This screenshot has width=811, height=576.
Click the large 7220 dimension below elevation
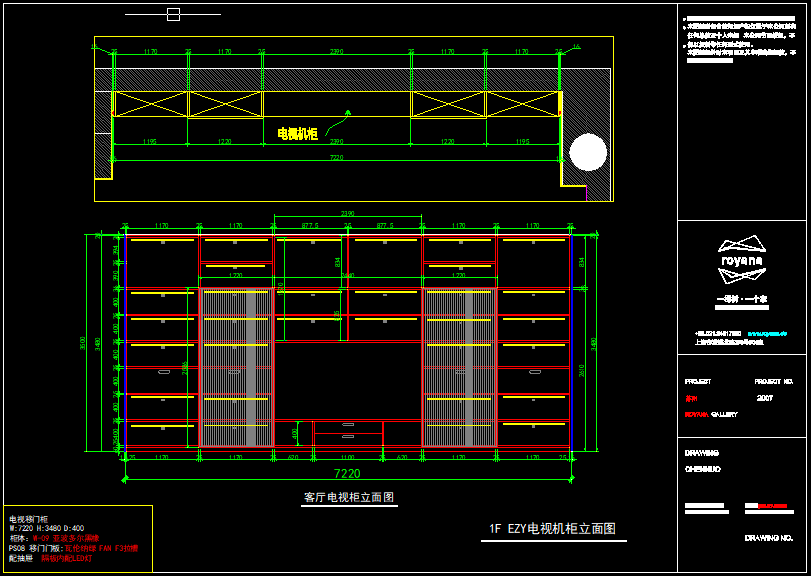pyautogui.click(x=347, y=473)
